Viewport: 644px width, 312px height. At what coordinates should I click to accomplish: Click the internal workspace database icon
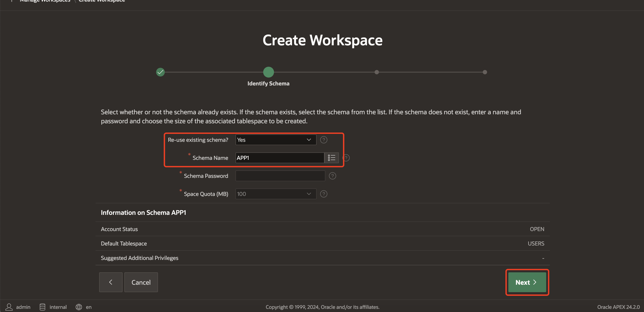(x=43, y=307)
